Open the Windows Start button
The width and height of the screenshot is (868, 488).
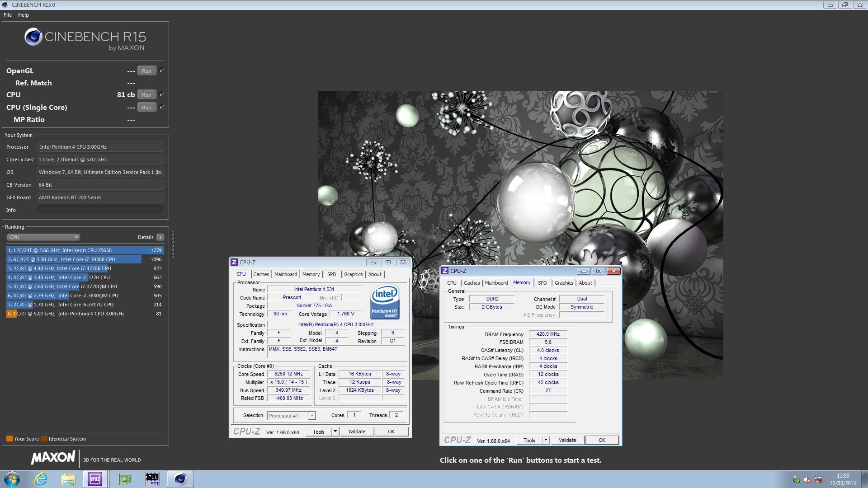point(12,479)
